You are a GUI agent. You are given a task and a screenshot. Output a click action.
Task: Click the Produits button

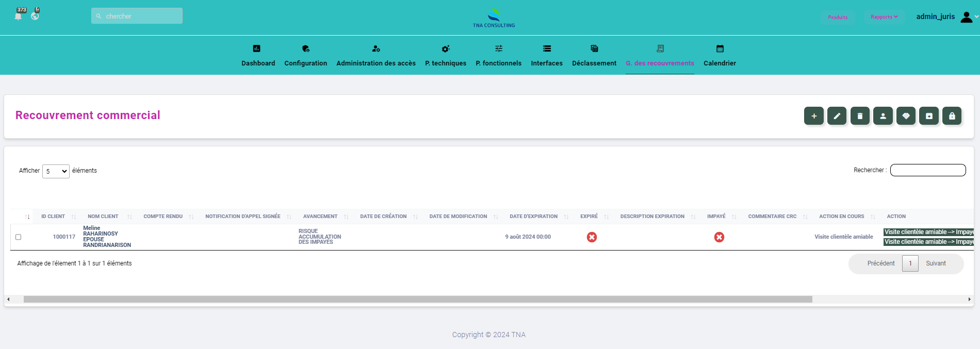[838, 17]
